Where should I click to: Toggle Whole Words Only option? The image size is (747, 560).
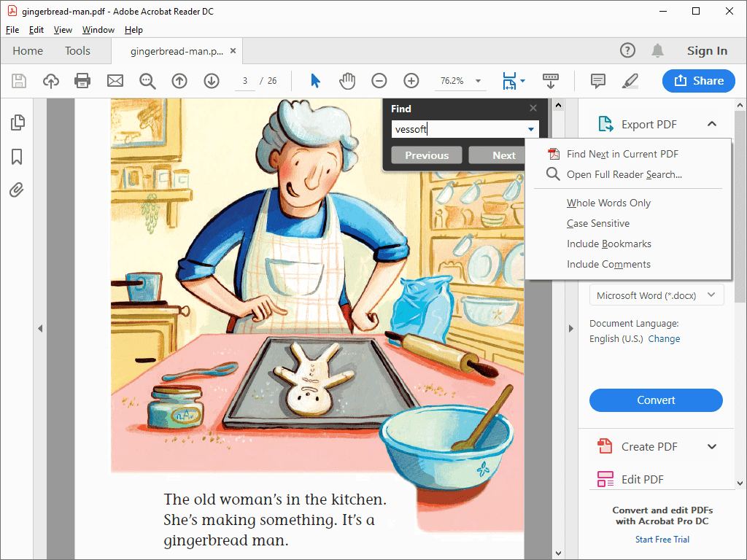[608, 203]
